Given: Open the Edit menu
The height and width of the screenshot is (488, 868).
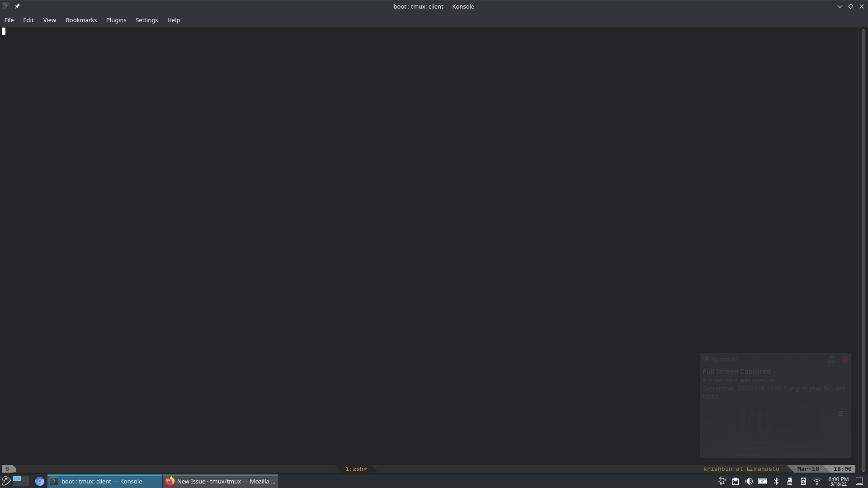Looking at the screenshot, I should click(28, 20).
